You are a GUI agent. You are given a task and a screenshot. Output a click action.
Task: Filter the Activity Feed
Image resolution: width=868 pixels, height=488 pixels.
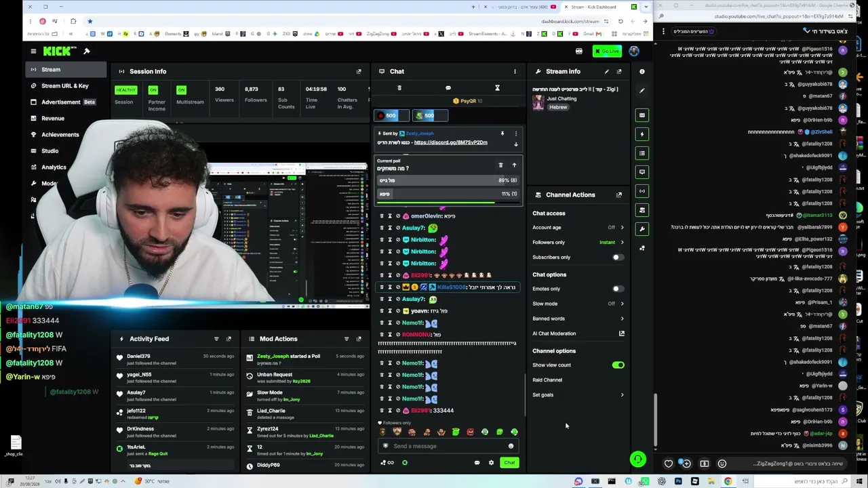[x=216, y=339]
